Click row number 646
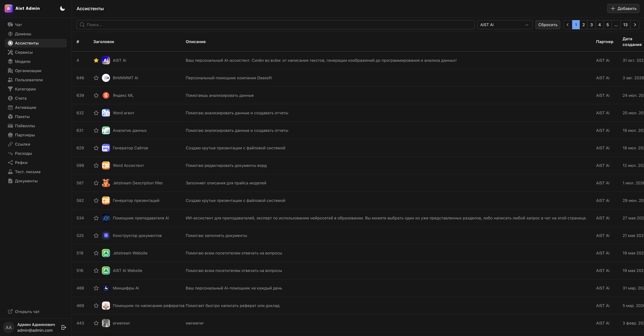Viewport: 644px width, 336px height. [80, 78]
